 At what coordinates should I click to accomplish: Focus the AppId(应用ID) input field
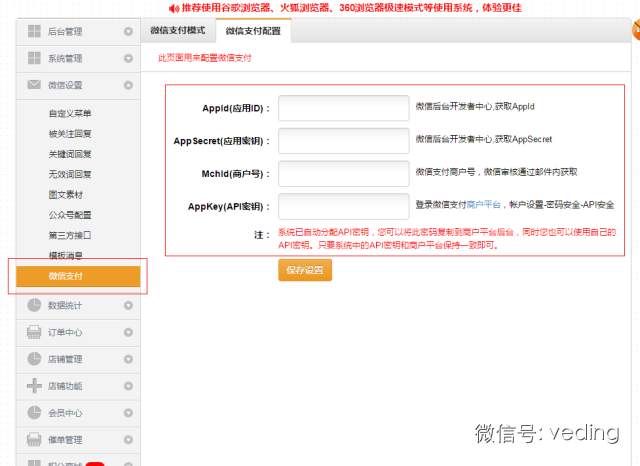[344, 108]
